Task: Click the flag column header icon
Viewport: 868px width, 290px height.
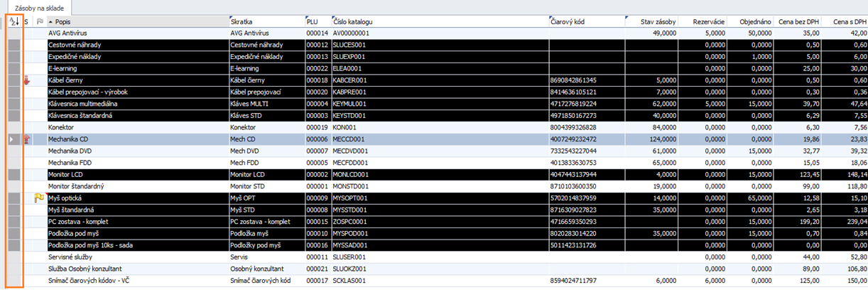Action: click(39, 22)
